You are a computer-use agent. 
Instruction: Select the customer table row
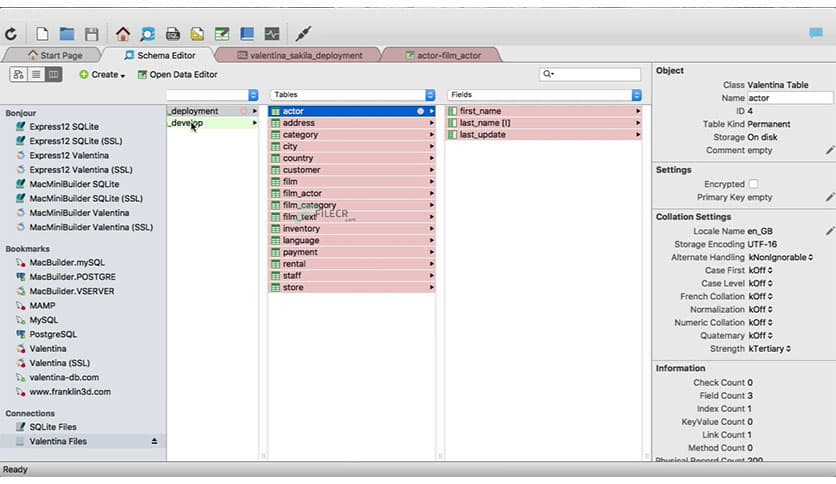[x=352, y=170]
